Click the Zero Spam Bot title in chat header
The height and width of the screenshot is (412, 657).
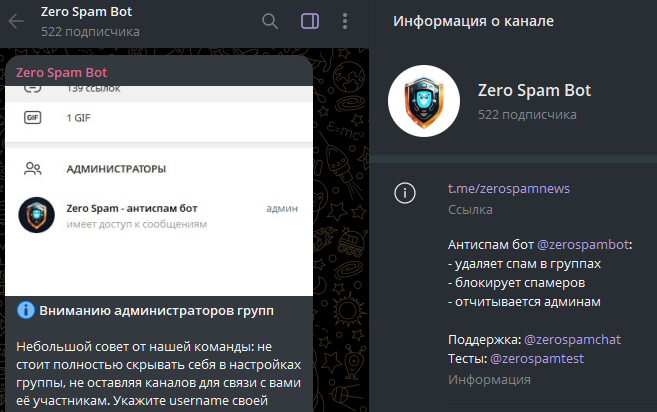click(x=86, y=12)
